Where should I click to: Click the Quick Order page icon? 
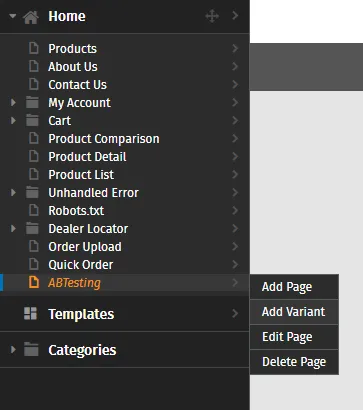[33, 264]
